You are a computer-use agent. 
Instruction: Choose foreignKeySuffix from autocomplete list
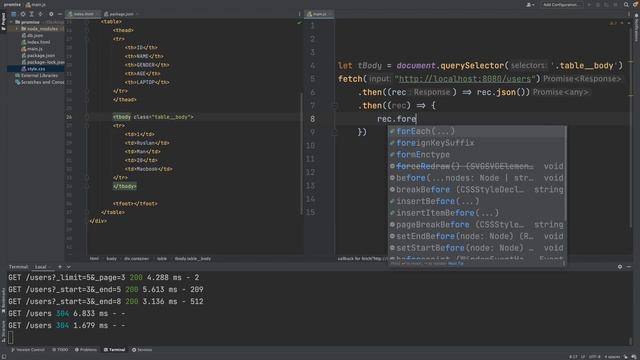(x=476, y=143)
